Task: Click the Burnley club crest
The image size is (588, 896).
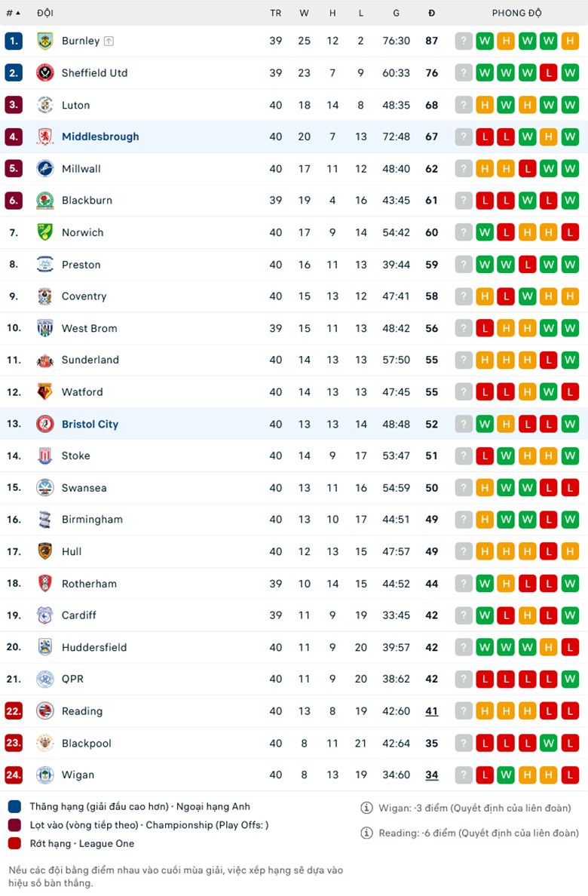Action: pyautogui.click(x=43, y=41)
